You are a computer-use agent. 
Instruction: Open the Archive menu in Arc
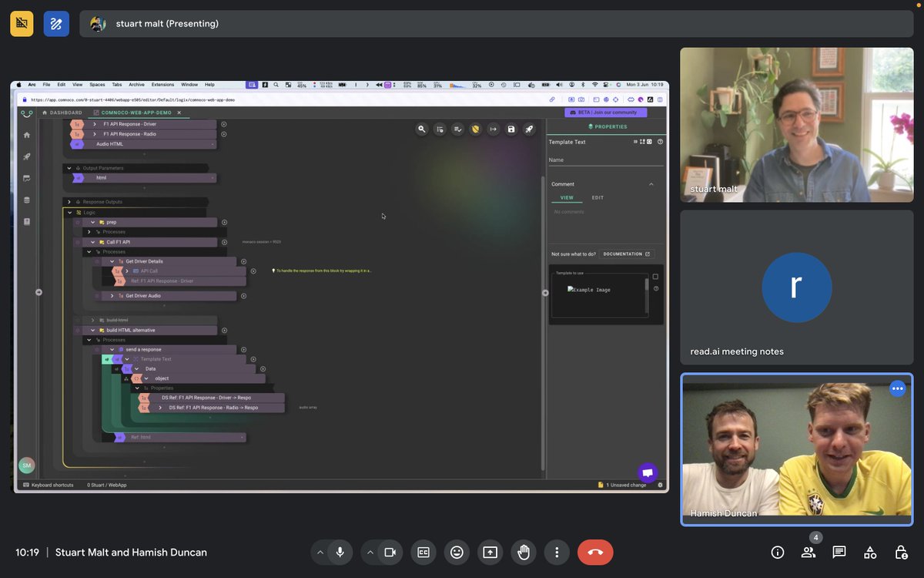click(x=136, y=84)
